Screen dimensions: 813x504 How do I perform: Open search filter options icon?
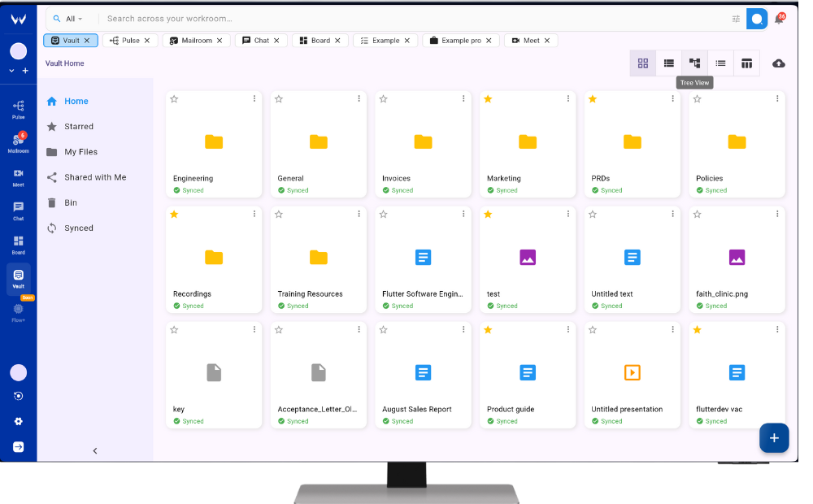(x=736, y=19)
